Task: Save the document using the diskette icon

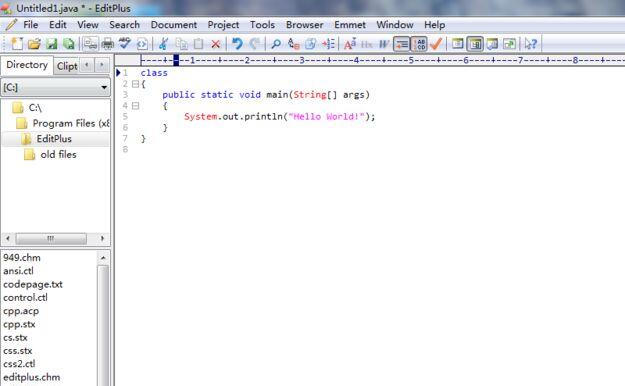Action: (x=51, y=43)
